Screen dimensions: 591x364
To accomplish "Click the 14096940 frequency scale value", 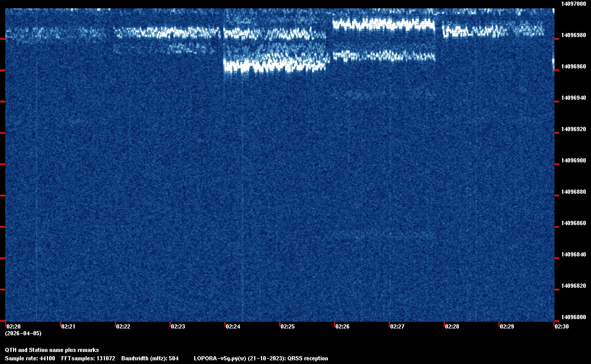I will click(573, 98).
